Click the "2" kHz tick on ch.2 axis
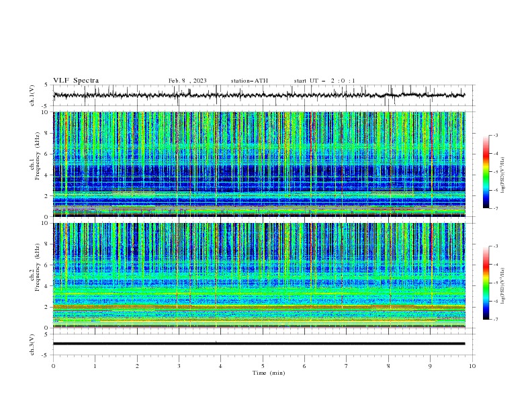 [48, 307]
